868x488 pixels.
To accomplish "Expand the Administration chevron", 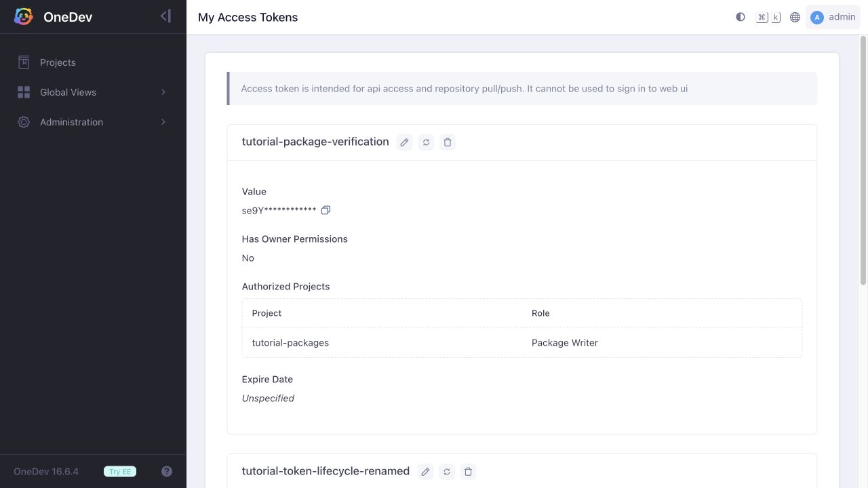I will 163,122.
